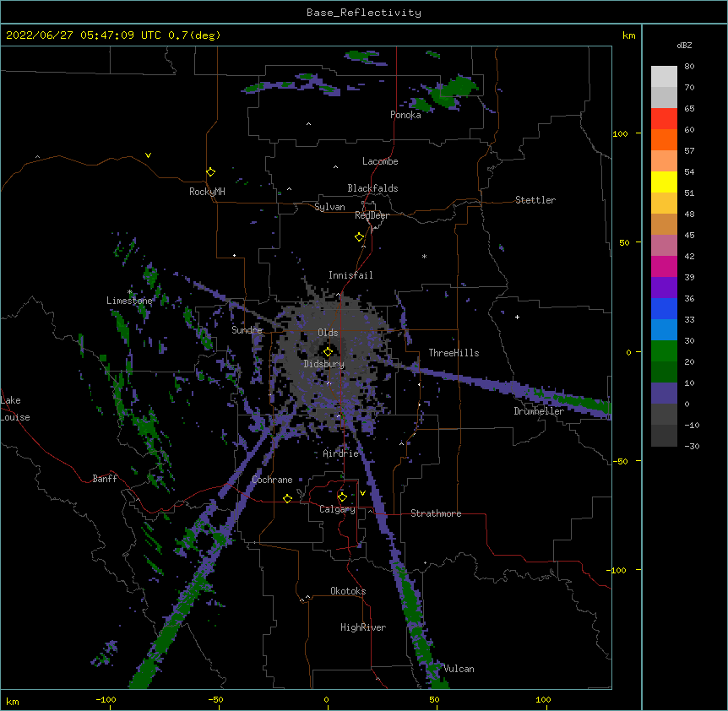Click the RedDeer city label
The width and height of the screenshot is (728, 711).
372,215
